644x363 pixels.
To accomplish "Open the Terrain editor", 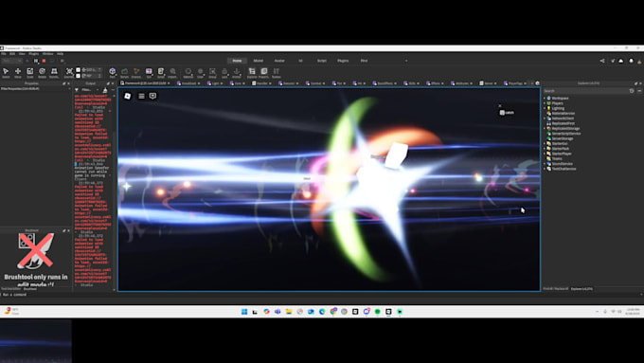I will tap(124, 73).
